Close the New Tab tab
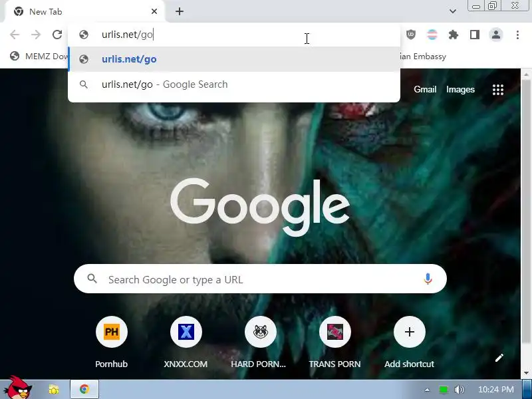 click(154, 11)
